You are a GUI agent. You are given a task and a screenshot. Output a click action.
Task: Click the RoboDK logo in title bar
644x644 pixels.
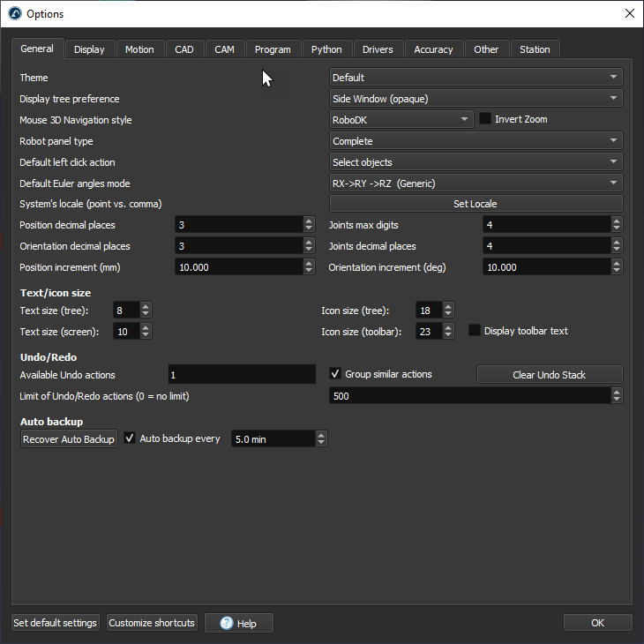(x=15, y=13)
